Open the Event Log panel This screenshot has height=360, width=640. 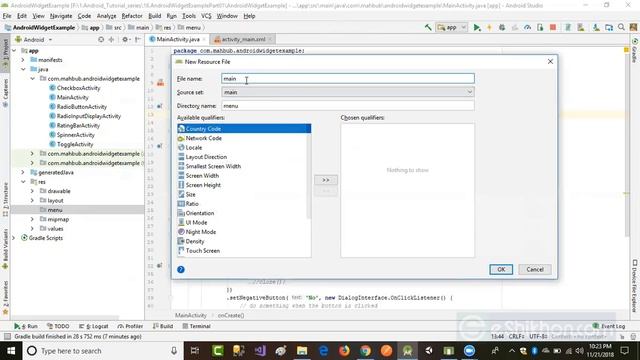tap(609, 326)
